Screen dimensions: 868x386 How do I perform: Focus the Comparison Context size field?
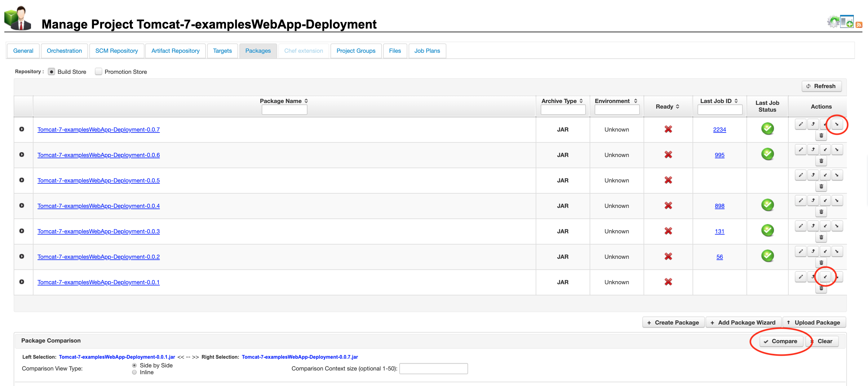(x=433, y=368)
